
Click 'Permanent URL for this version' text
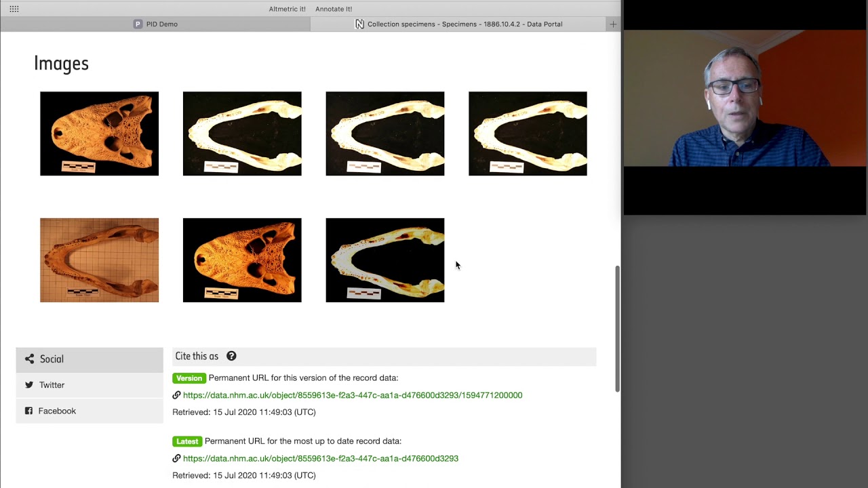point(303,378)
